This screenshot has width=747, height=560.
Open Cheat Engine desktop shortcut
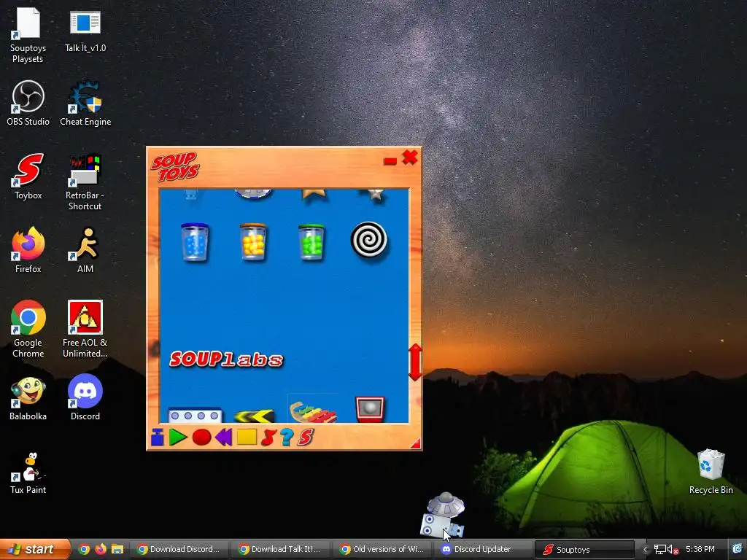point(85,104)
